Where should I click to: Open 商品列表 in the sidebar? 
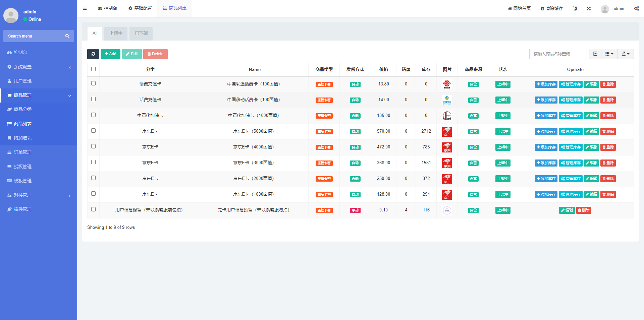pos(39,124)
